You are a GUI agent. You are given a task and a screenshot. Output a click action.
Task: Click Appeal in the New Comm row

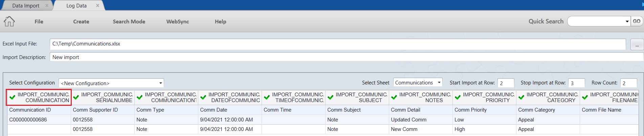click(548, 129)
